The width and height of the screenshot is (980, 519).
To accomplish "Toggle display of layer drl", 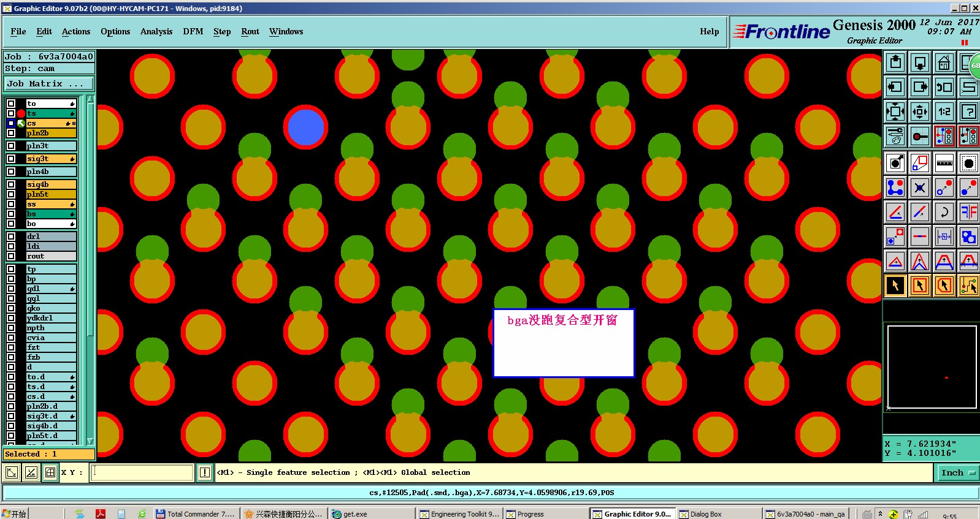I will tap(11, 237).
